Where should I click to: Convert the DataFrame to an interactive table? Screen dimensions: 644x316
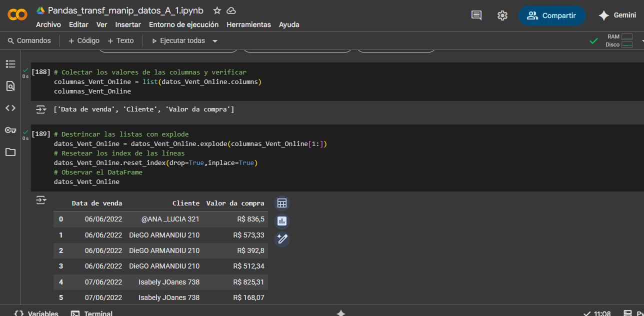[282, 203]
